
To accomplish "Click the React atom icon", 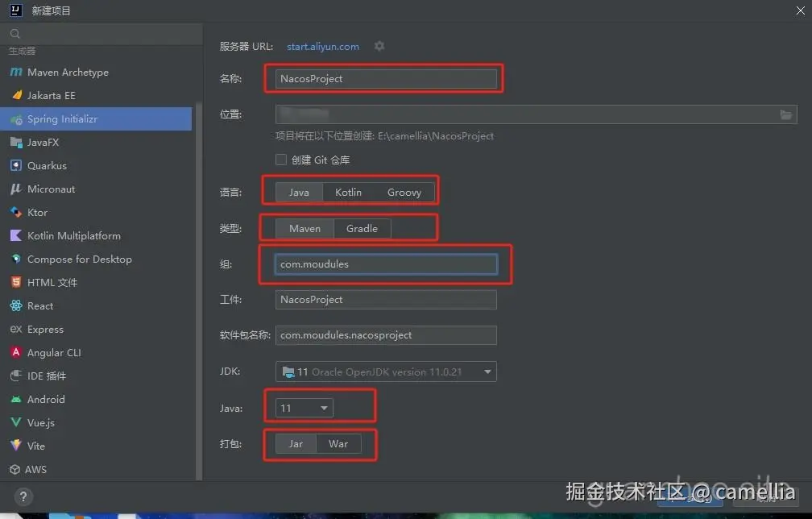I will click(x=16, y=305).
